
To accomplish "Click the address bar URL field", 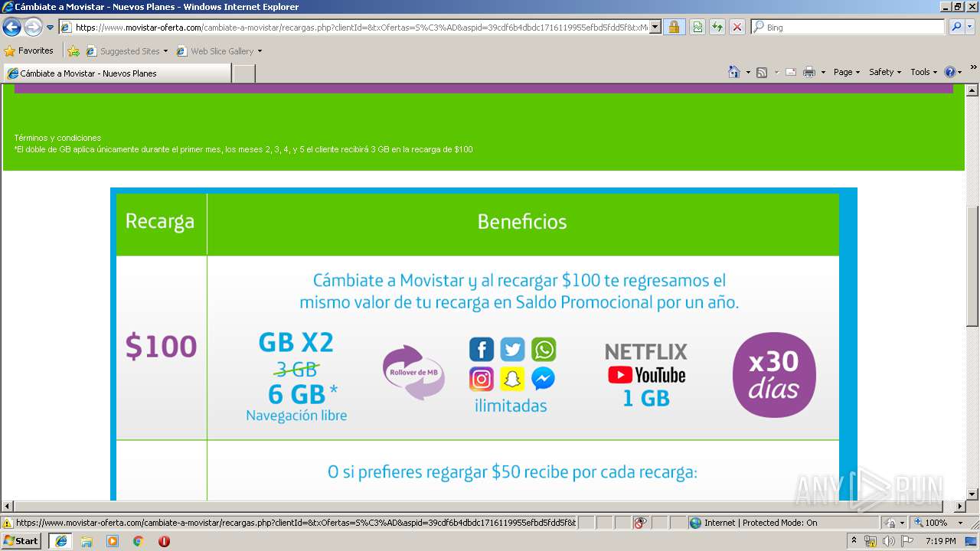I will pyautogui.click(x=354, y=28).
